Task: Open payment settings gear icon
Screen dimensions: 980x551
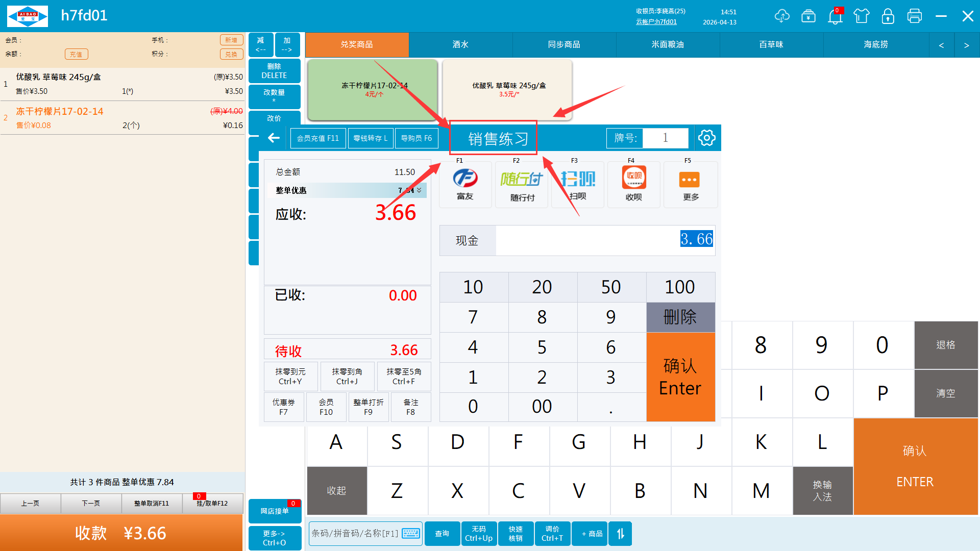Action: (707, 138)
